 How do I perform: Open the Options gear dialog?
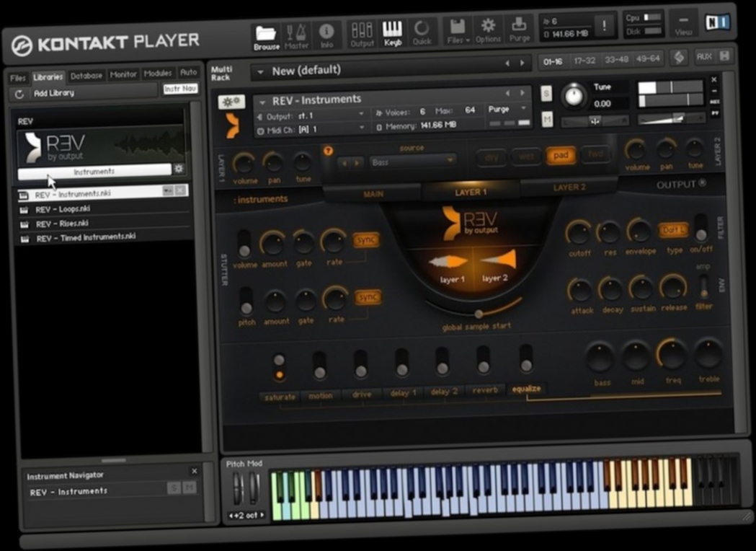tap(488, 30)
